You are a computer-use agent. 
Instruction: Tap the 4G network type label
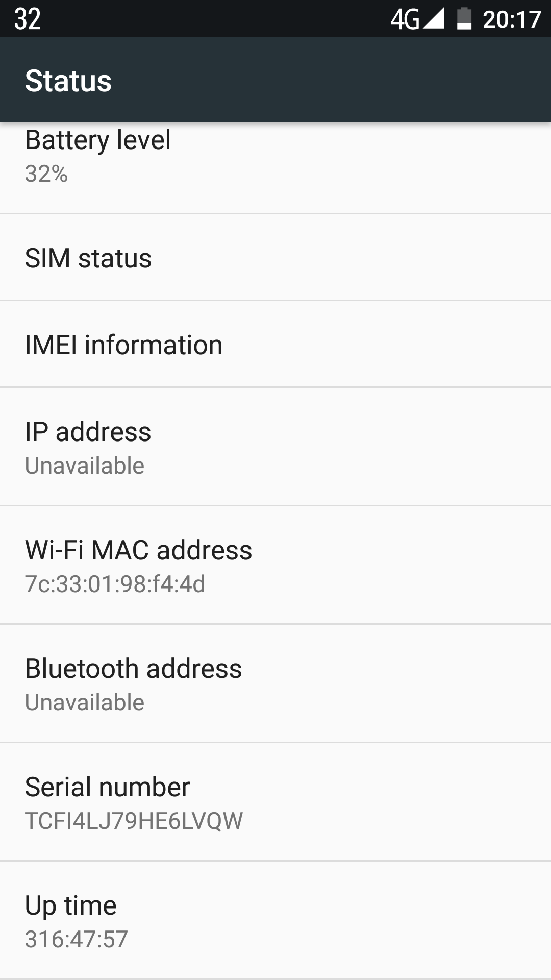click(x=405, y=20)
